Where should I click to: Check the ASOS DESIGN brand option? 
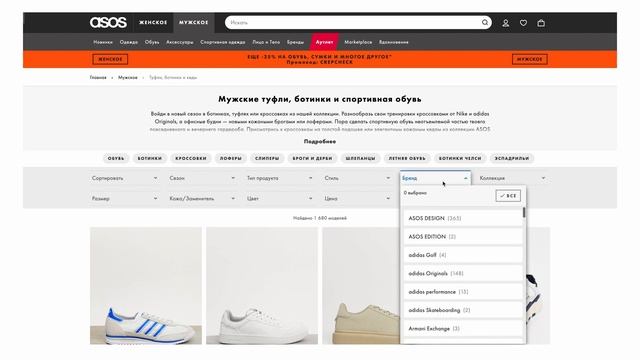tap(463, 218)
